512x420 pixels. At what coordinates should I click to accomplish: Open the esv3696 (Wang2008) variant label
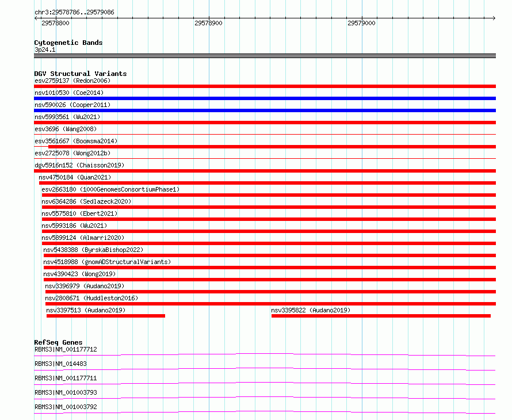pos(66,129)
